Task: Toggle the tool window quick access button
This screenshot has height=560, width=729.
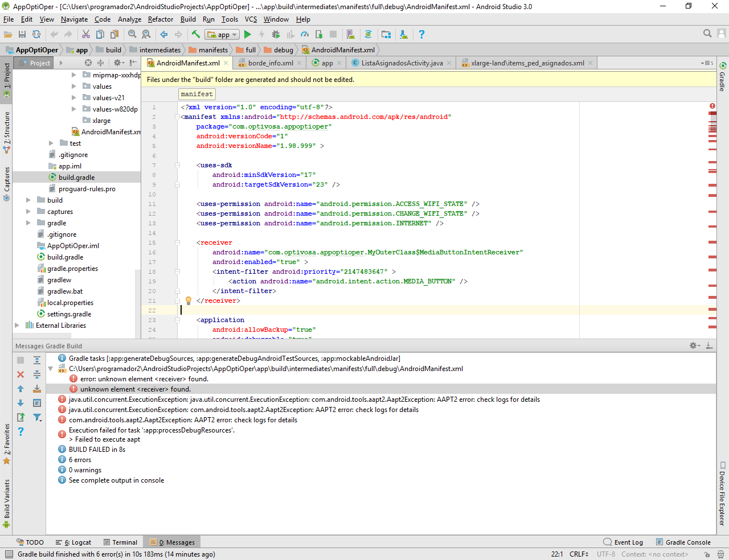Action: tap(8, 554)
